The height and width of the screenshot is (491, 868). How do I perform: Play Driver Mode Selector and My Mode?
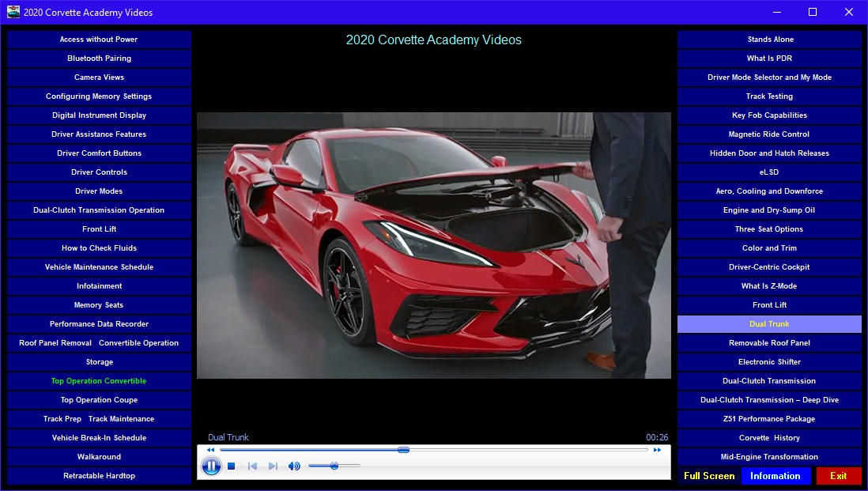(x=769, y=77)
